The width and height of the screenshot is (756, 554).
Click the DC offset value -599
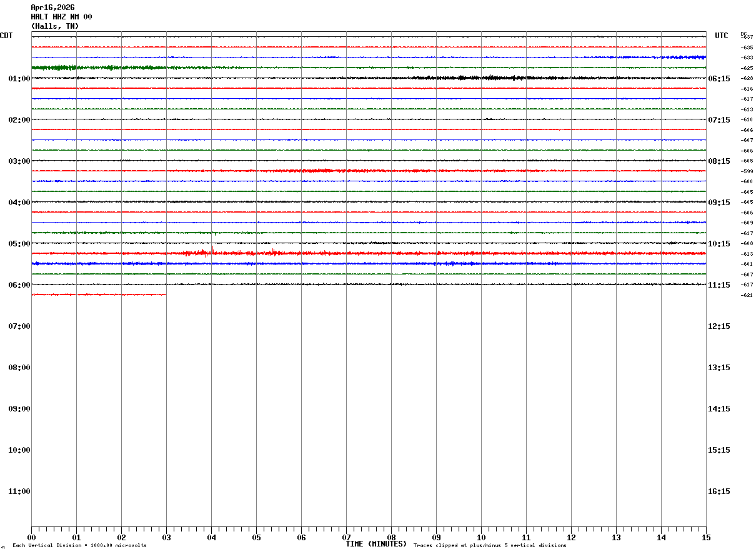(x=747, y=171)
